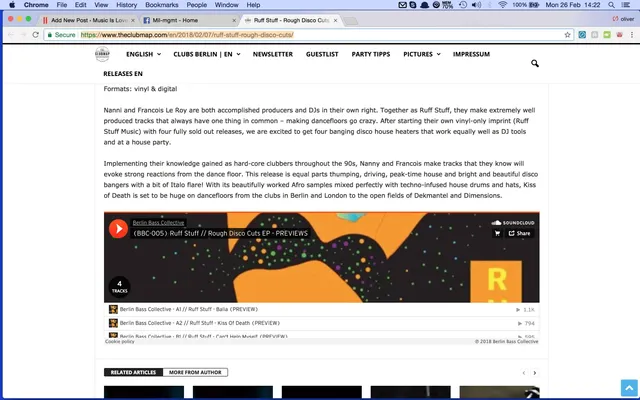Show next related articles with right arrow

coord(535,373)
